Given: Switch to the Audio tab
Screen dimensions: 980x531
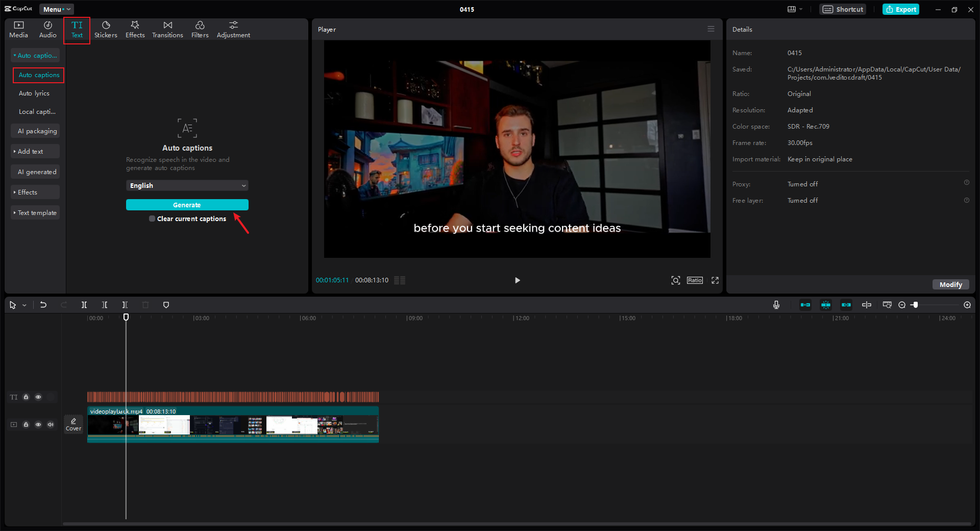Looking at the screenshot, I should pyautogui.click(x=47, y=30).
